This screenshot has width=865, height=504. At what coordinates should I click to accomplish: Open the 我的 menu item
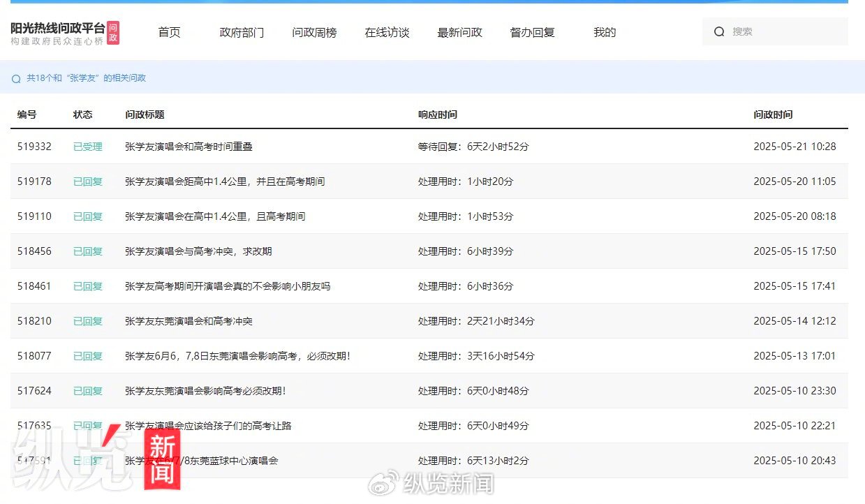[605, 33]
